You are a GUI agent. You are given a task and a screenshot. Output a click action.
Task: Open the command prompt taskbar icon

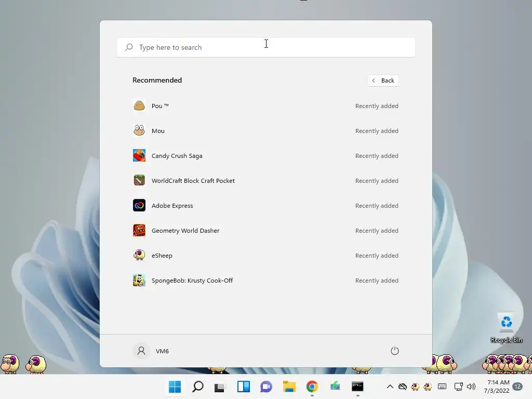[x=357, y=387]
